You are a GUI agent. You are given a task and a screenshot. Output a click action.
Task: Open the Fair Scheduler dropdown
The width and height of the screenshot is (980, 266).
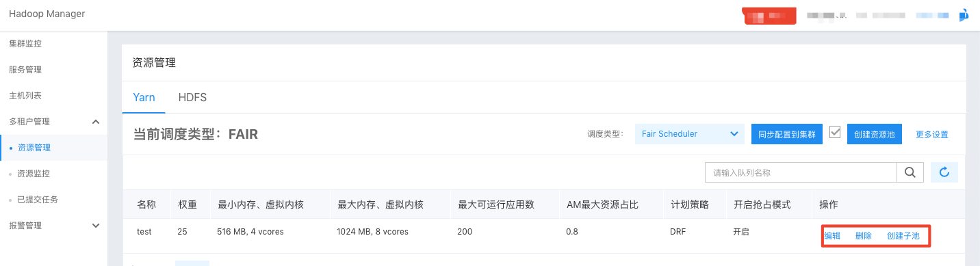[x=689, y=134]
